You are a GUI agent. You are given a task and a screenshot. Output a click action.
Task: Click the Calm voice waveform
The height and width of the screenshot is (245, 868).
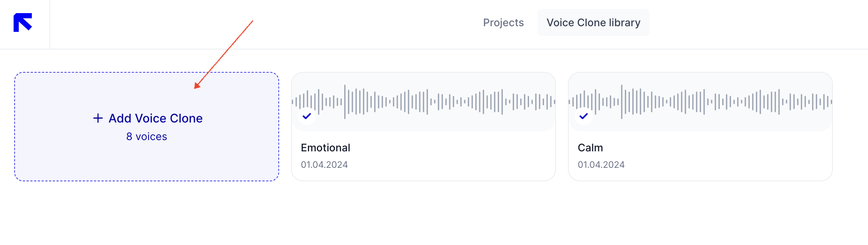(x=700, y=102)
